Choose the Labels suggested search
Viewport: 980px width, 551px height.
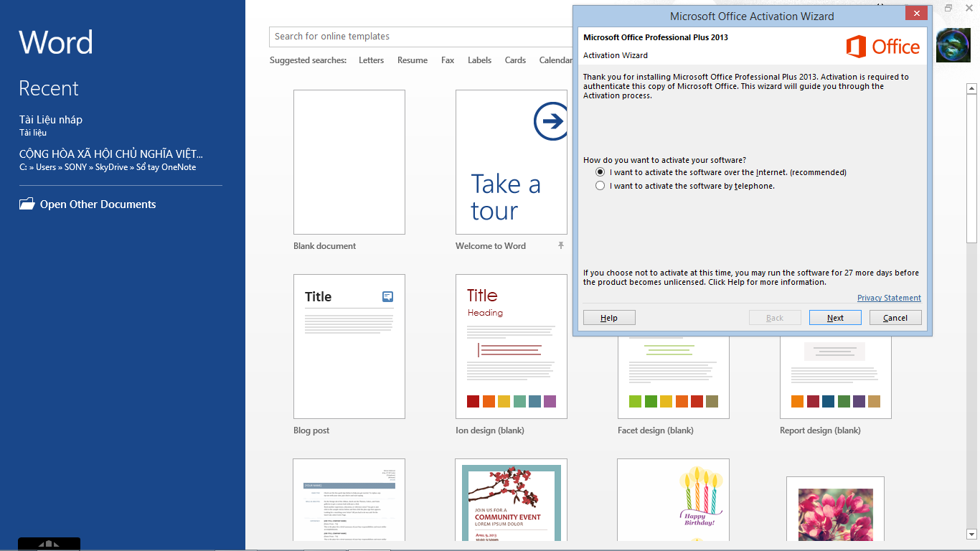point(479,60)
